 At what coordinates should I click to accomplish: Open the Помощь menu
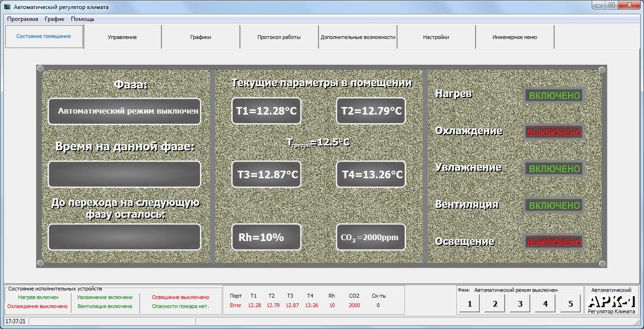pos(83,19)
